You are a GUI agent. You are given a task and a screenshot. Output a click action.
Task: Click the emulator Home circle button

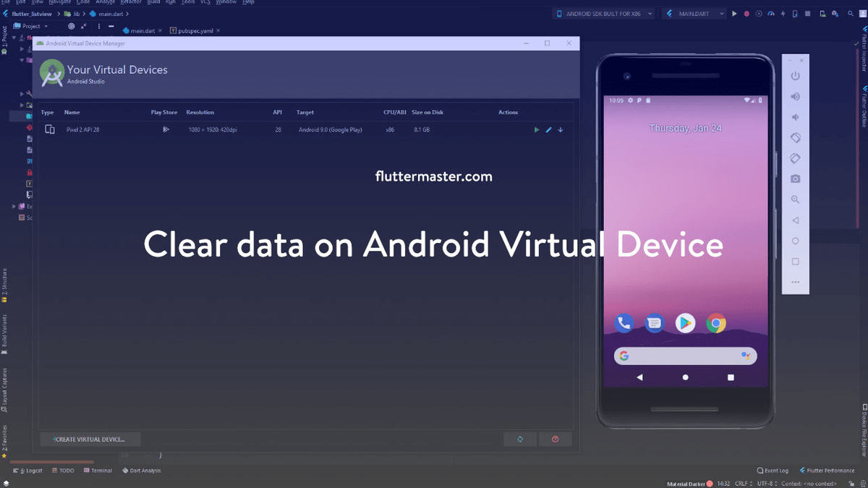tap(796, 241)
